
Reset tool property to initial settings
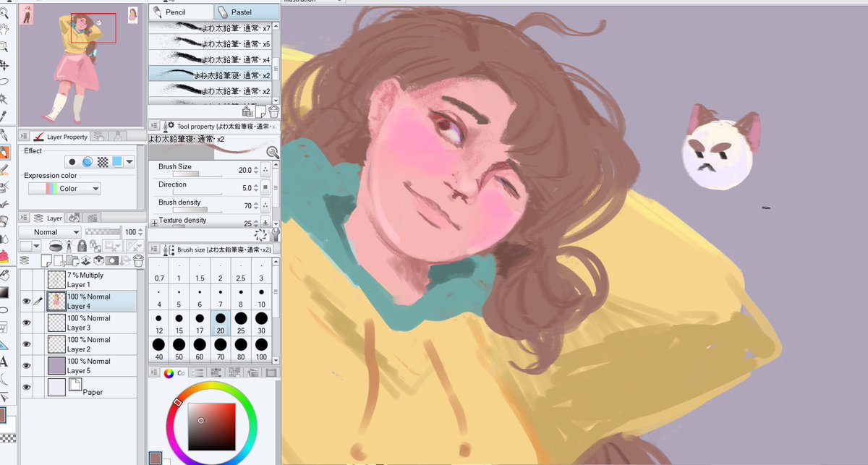(261, 235)
